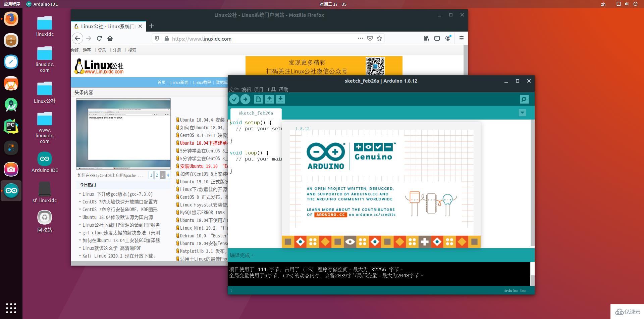Click the Save sketch down-arrow icon
The height and width of the screenshot is (319, 644).
coord(280,99)
